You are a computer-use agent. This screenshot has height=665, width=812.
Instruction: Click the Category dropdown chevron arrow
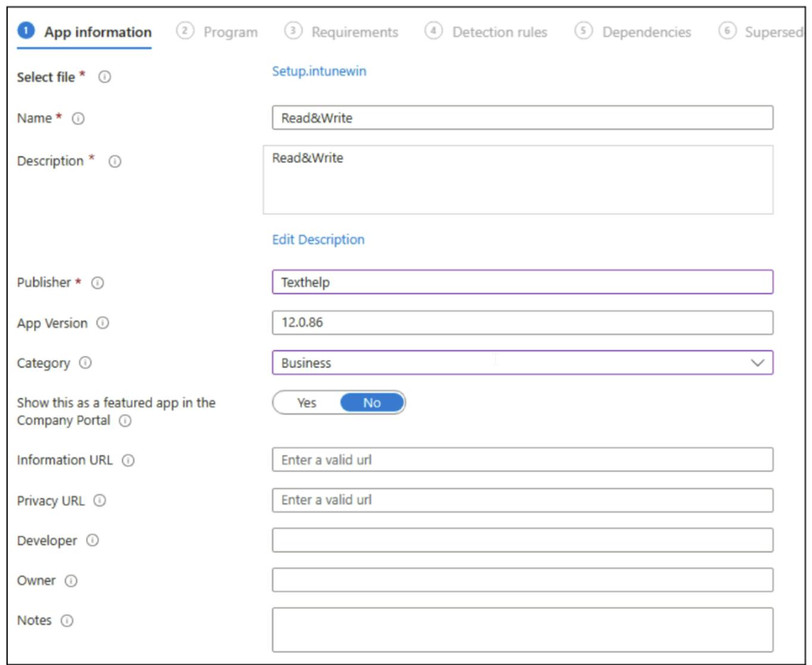coord(757,363)
